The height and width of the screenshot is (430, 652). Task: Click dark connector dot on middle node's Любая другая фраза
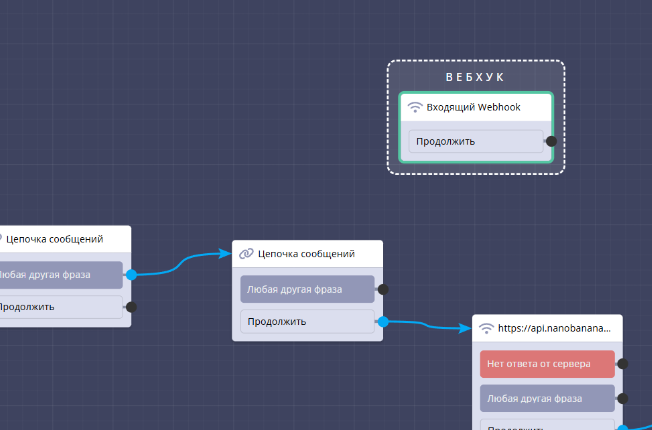point(382,289)
